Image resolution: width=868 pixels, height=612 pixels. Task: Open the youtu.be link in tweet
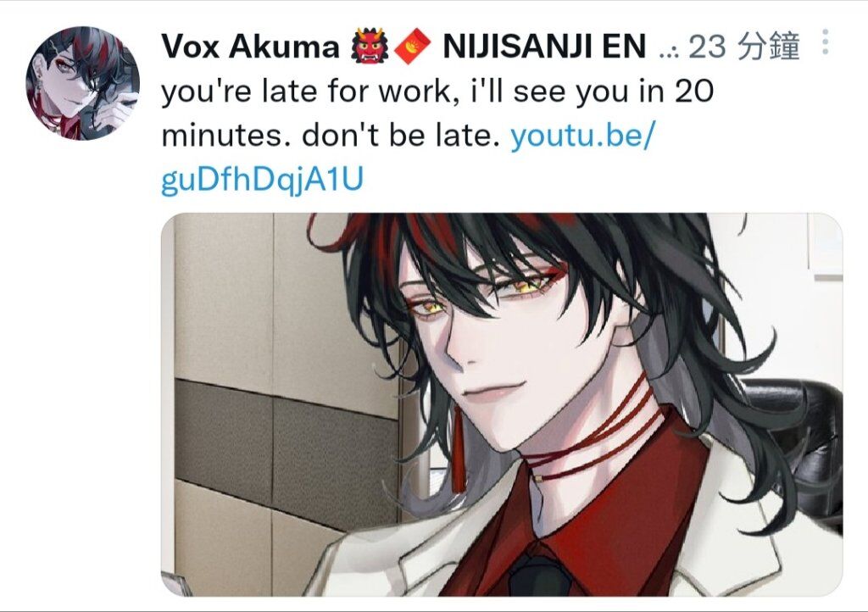click(582, 136)
